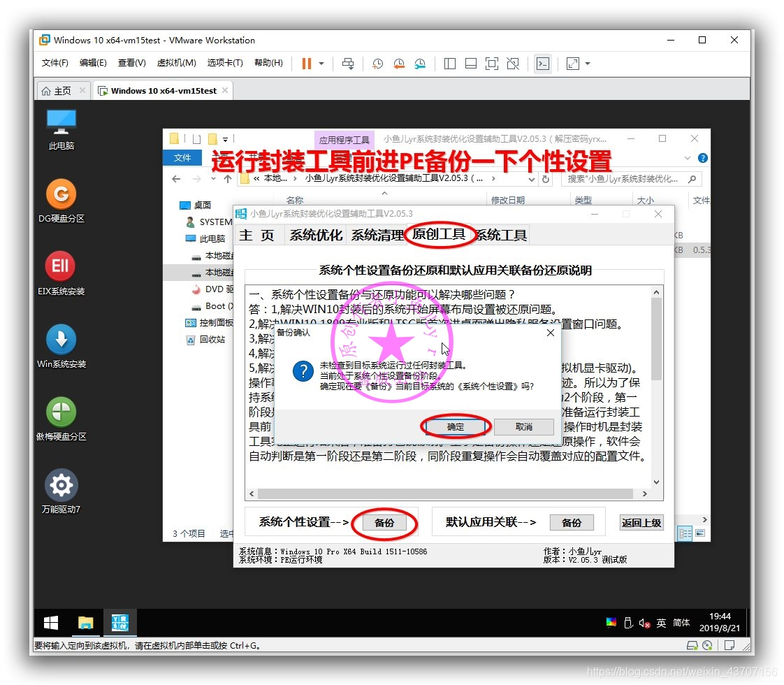Go up one folder in Explorer
The image size is (784, 685).
tap(228, 178)
